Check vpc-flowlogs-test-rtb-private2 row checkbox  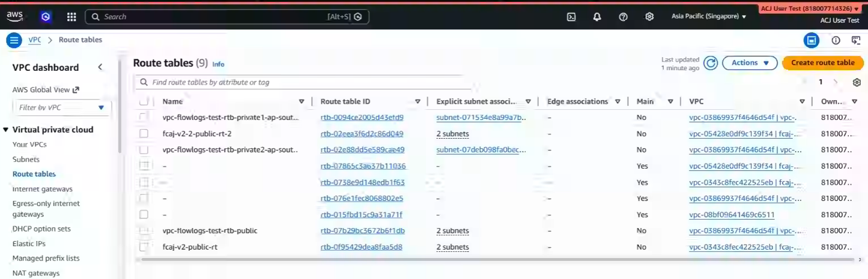(144, 149)
